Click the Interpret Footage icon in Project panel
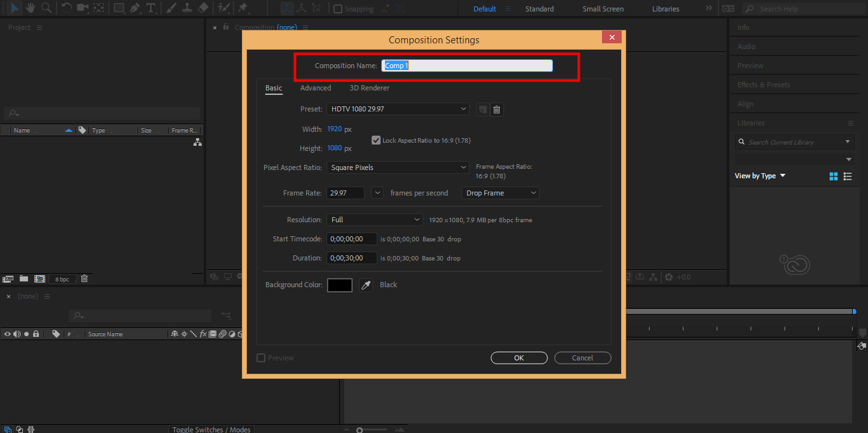 click(8, 278)
